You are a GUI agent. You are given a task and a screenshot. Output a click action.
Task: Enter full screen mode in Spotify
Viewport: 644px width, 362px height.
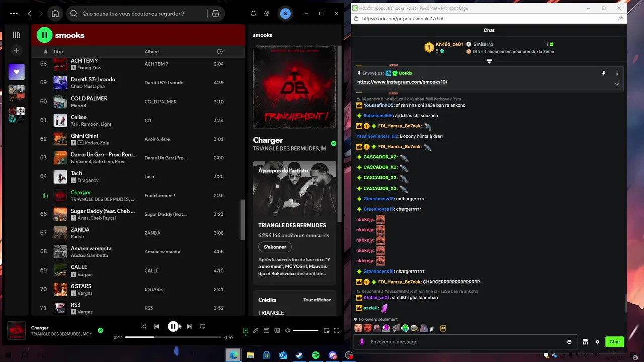(x=337, y=330)
